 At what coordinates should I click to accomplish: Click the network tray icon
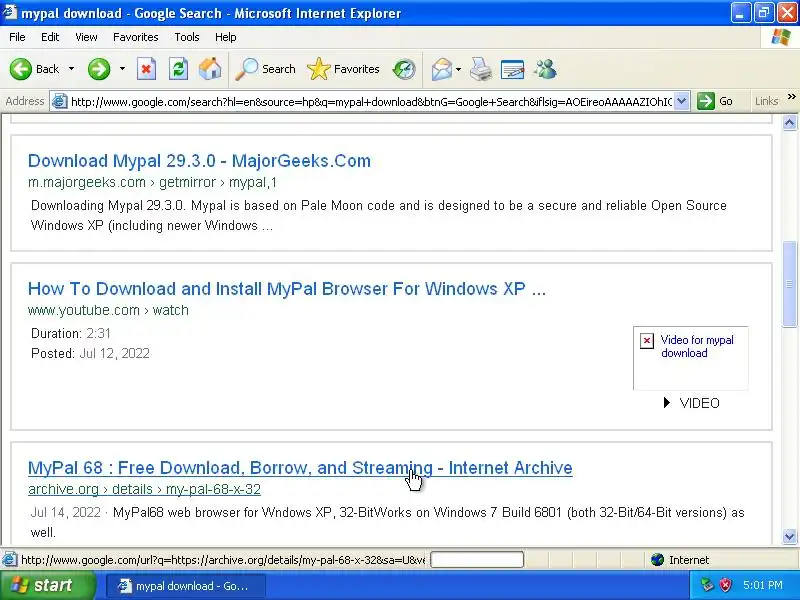point(707,585)
